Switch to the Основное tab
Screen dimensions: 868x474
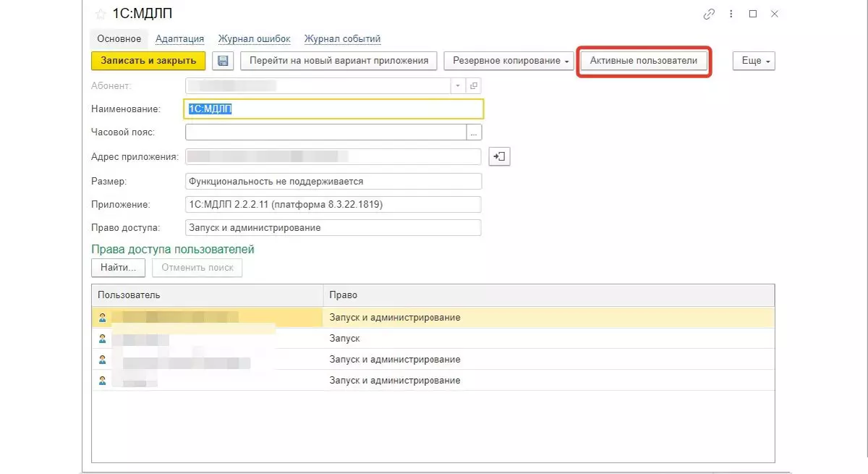pos(119,39)
